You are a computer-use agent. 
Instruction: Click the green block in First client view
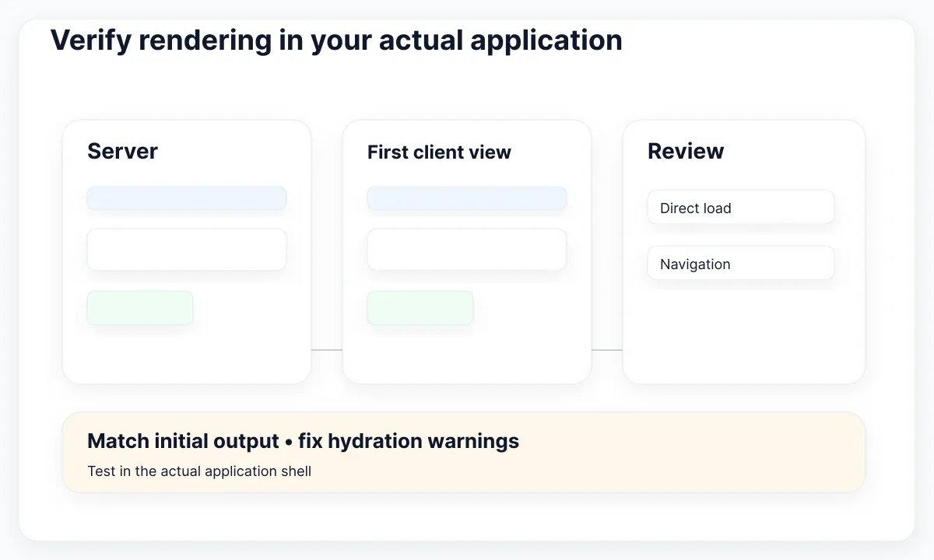click(x=420, y=308)
